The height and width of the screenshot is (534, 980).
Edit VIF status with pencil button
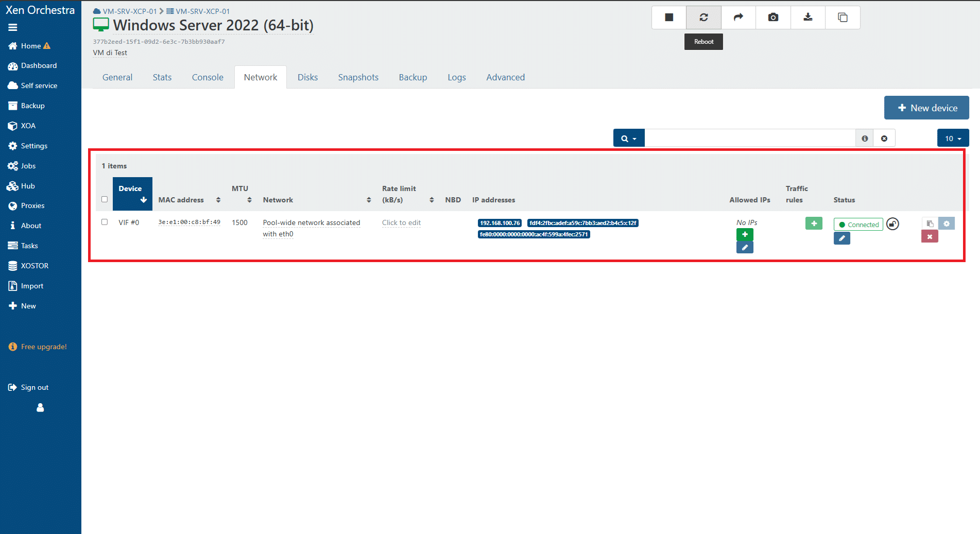click(x=841, y=238)
